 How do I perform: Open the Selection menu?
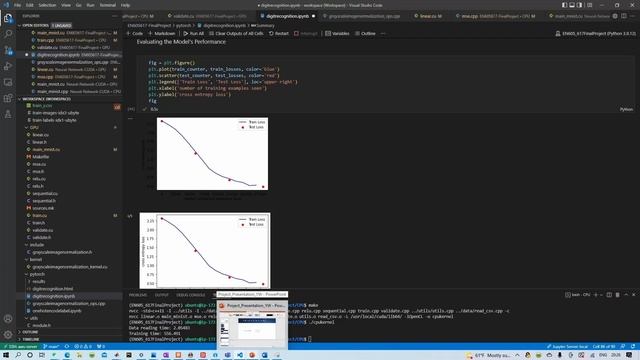pyautogui.click(x=47, y=5)
